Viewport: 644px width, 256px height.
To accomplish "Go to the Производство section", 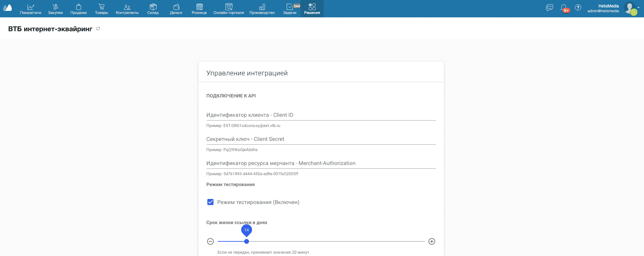I will (262, 9).
